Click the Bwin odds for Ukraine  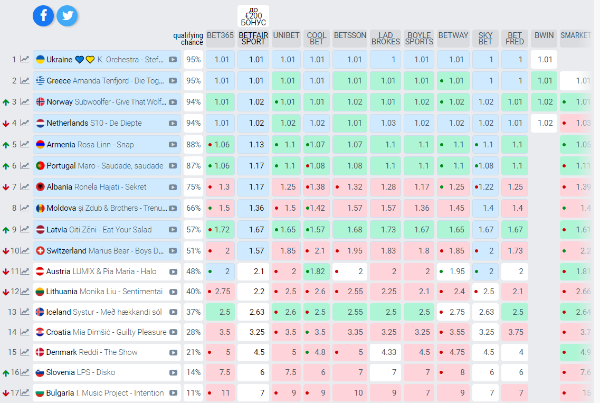click(542, 60)
